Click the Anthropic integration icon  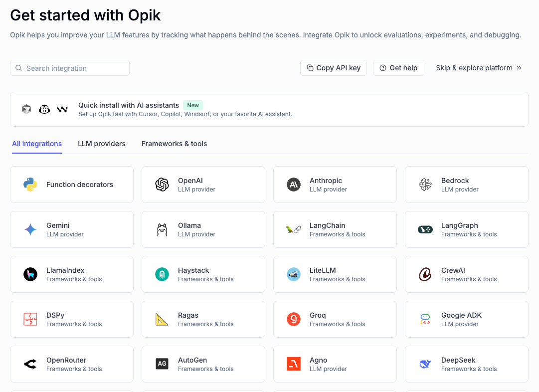click(x=293, y=185)
